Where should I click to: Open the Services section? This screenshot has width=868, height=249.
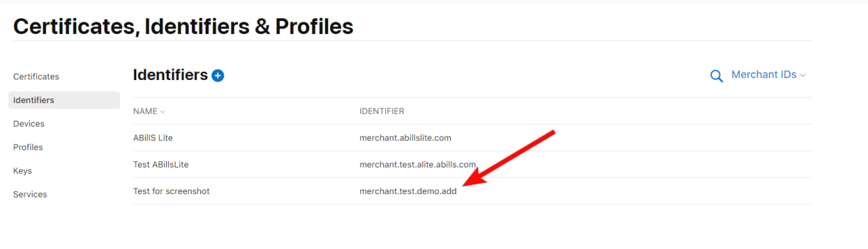[30, 194]
